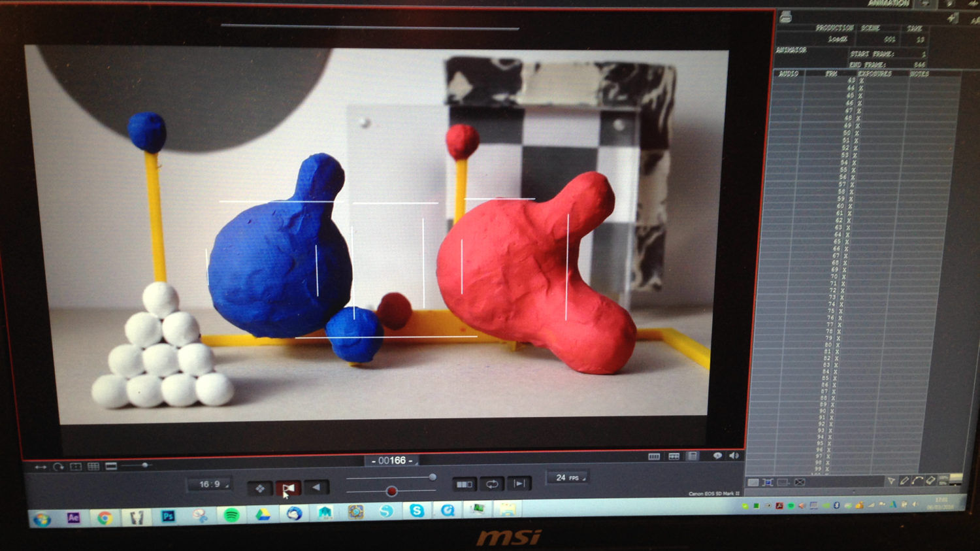Open the X-sheet panel icon
This screenshot has width=980, height=551.
click(x=693, y=456)
